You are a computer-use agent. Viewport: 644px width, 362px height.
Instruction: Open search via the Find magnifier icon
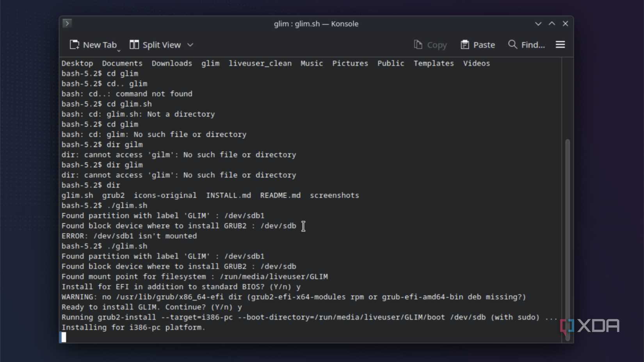tap(512, 44)
